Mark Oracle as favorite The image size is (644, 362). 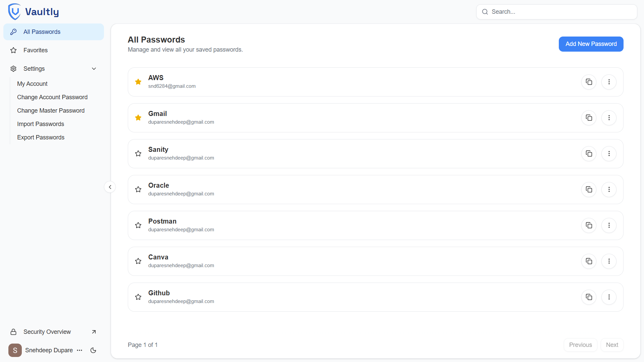click(138, 189)
